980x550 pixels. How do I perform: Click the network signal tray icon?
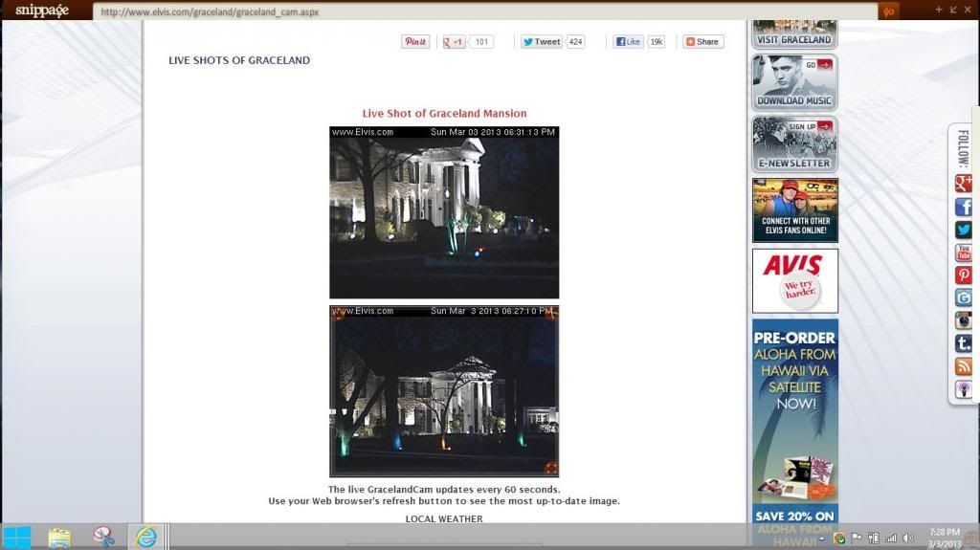[x=891, y=539]
